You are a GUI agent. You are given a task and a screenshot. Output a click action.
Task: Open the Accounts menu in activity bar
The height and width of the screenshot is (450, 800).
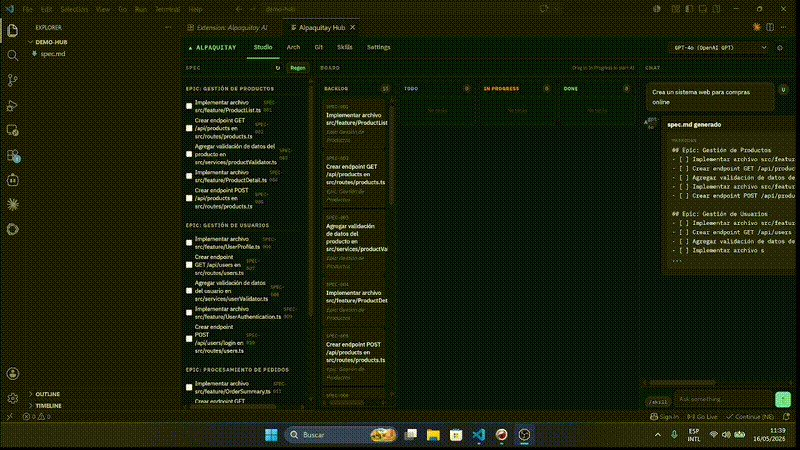(x=13, y=374)
